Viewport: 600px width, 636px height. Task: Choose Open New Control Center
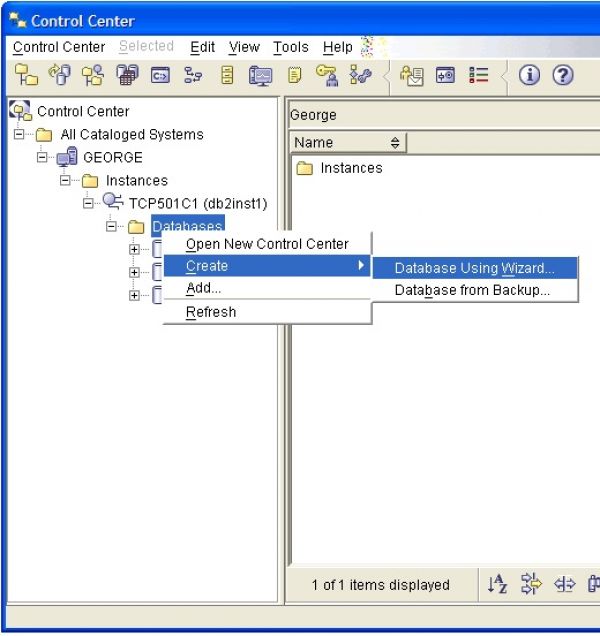point(267,244)
